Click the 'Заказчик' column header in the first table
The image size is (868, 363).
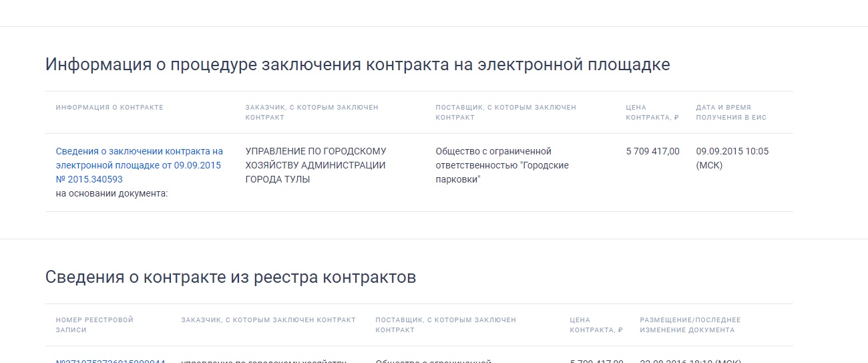tap(312, 112)
